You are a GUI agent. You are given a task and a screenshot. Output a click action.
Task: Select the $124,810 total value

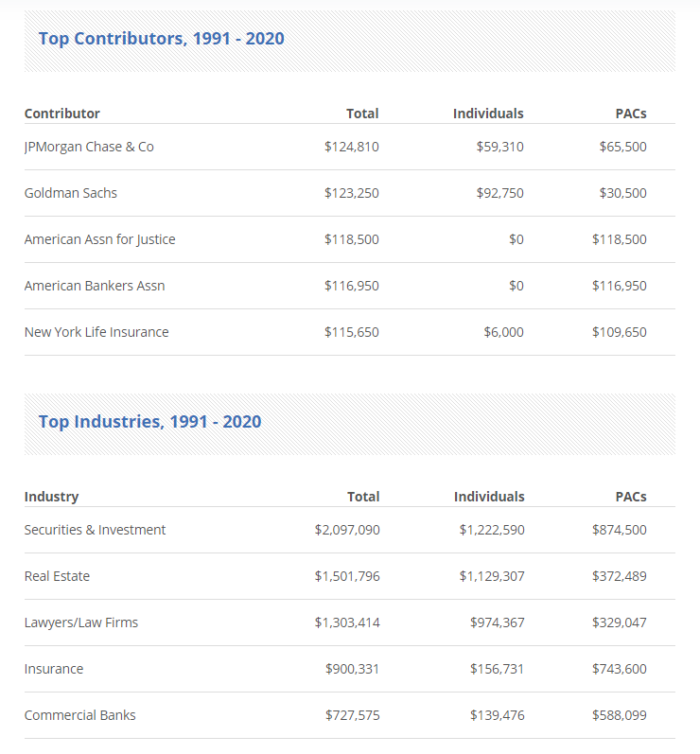pyautogui.click(x=352, y=147)
